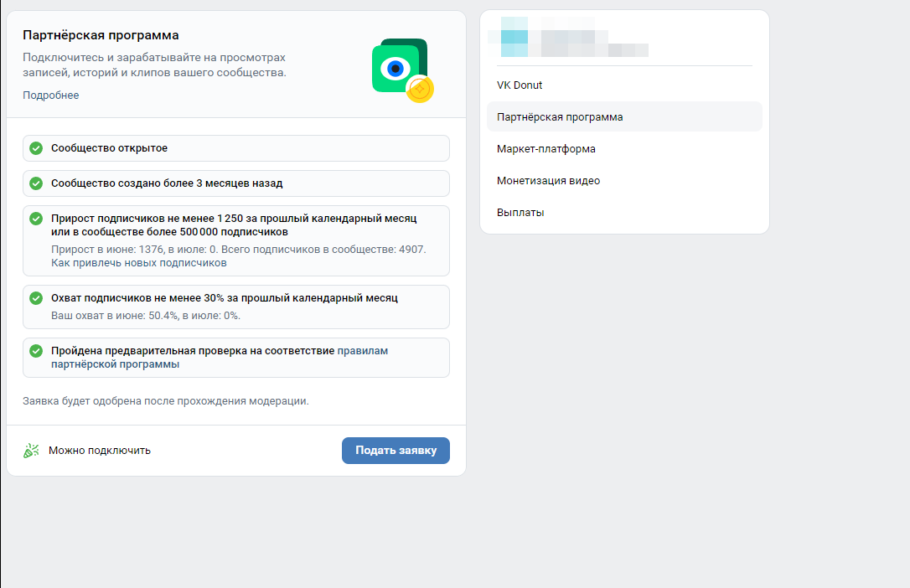Click the 'Сообщество открытое' requirement row

pyautogui.click(x=236, y=148)
